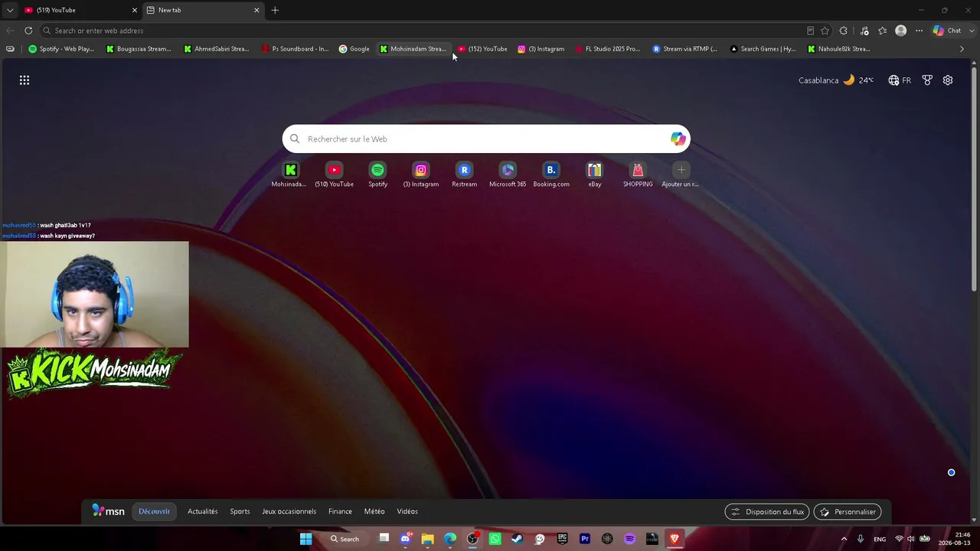980x551 pixels.
Task: Refresh the page with the reload icon
Action: pyautogui.click(x=28, y=31)
